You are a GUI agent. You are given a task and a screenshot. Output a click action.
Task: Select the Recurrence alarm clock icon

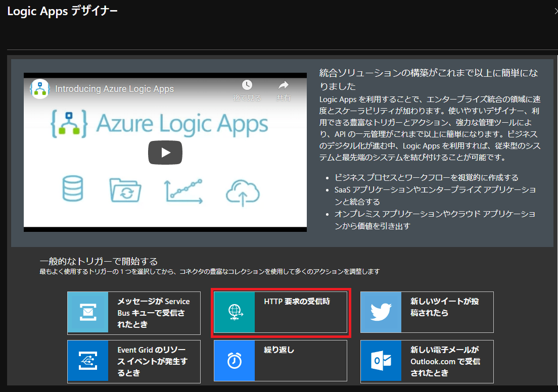point(235,361)
